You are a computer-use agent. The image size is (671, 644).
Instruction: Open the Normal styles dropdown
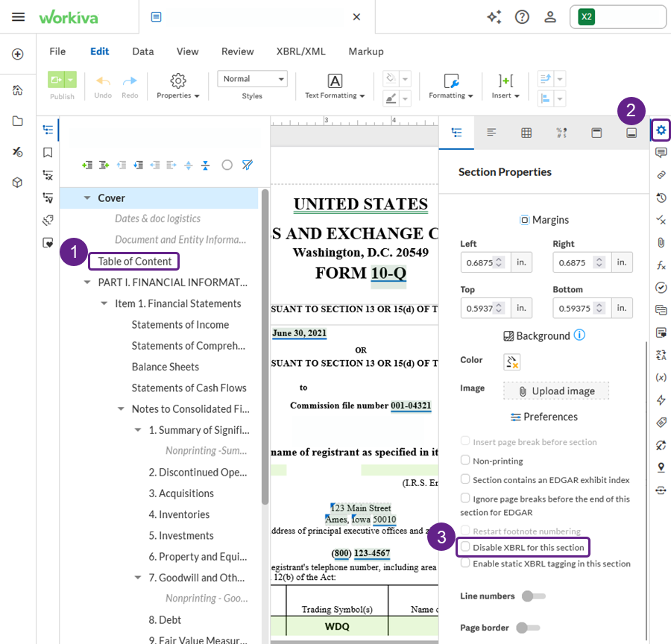(x=253, y=79)
